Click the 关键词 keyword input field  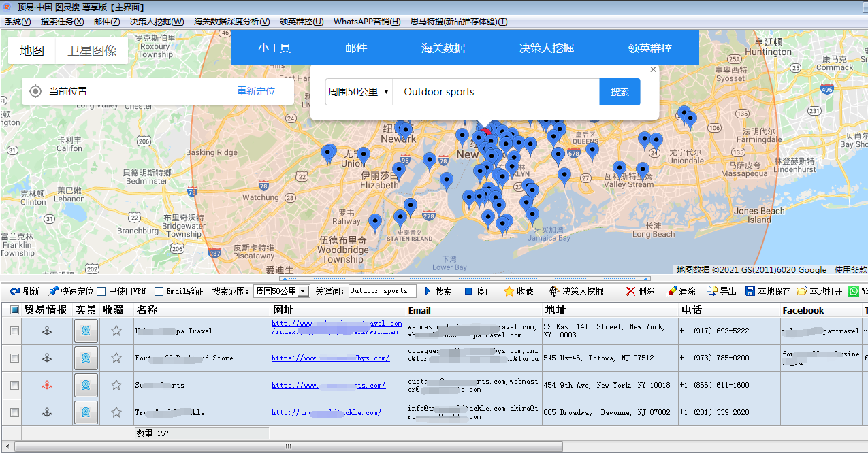point(381,291)
